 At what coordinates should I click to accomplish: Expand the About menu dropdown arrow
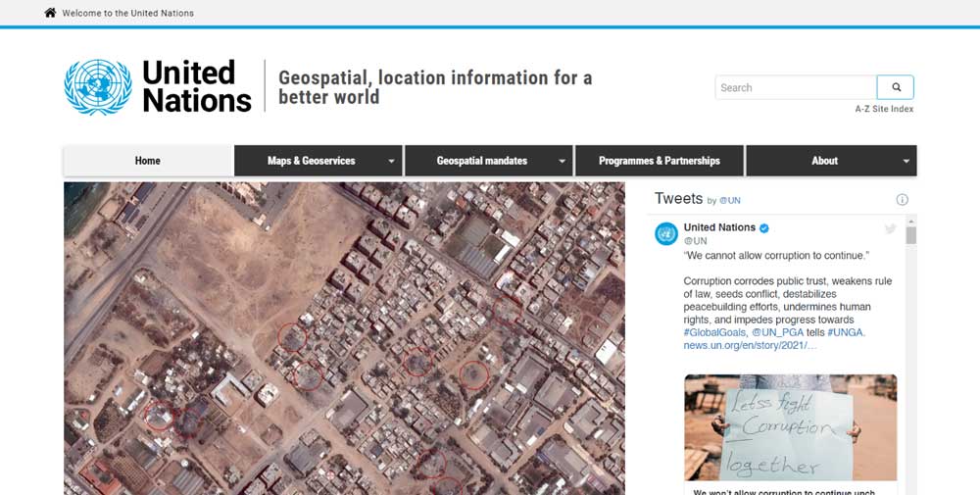click(x=906, y=161)
